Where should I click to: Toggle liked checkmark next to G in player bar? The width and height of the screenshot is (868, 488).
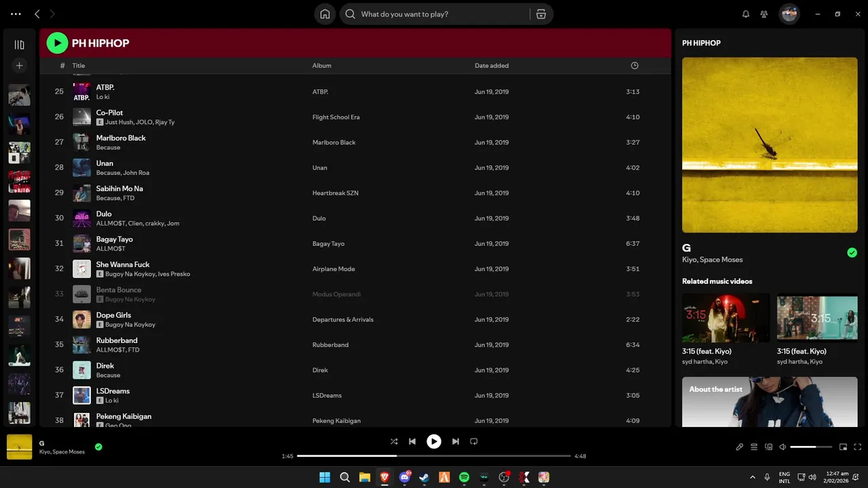pyautogui.click(x=98, y=447)
